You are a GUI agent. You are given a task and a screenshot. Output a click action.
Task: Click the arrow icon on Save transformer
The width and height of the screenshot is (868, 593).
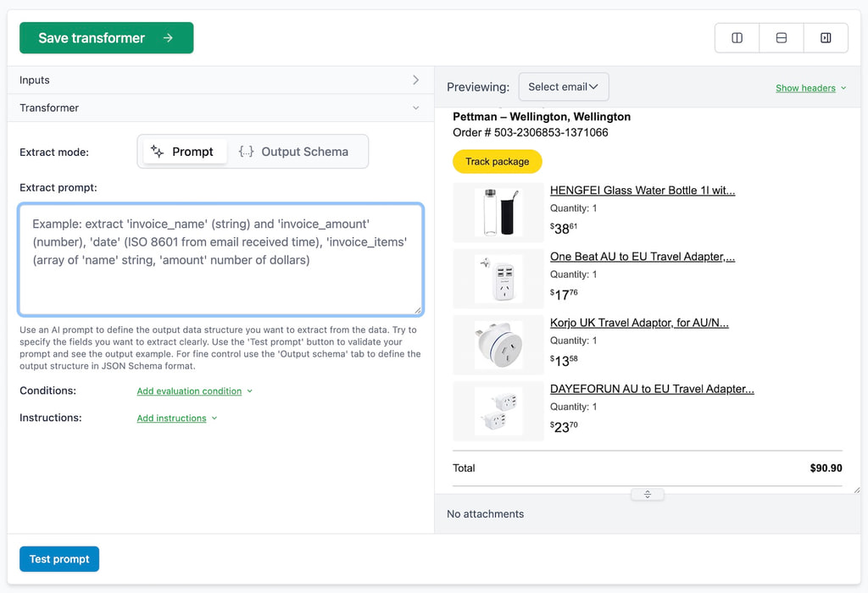pos(168,37)
